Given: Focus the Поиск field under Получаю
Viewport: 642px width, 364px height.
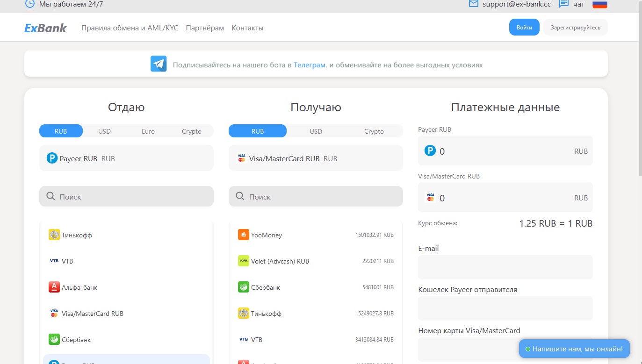Looking at the screenshot, I should pos(316,196).
